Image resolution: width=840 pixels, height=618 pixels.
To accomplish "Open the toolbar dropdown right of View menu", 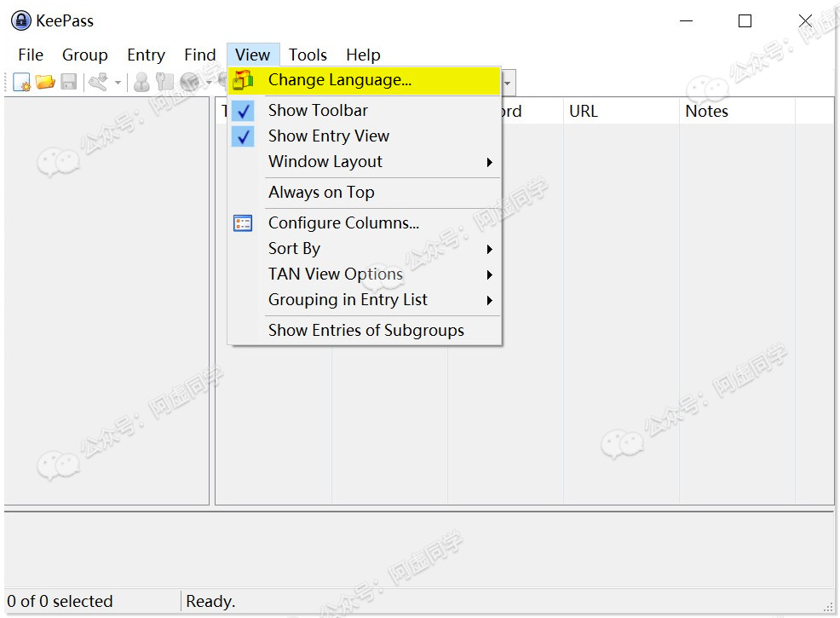I will pyautogui.click(x=508, y=83).
